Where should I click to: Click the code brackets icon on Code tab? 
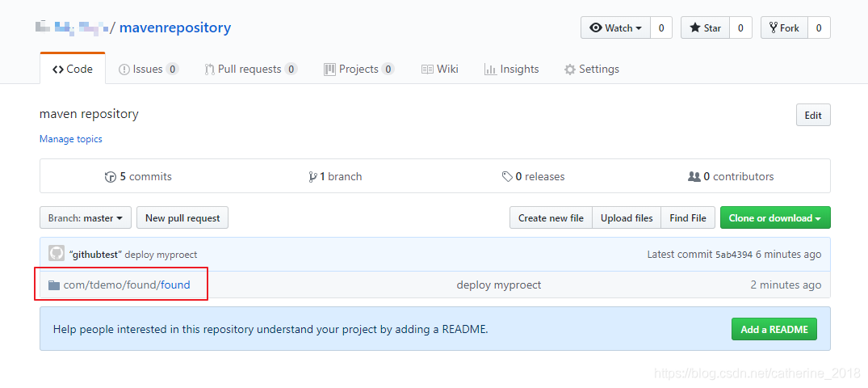coord(57,70)
